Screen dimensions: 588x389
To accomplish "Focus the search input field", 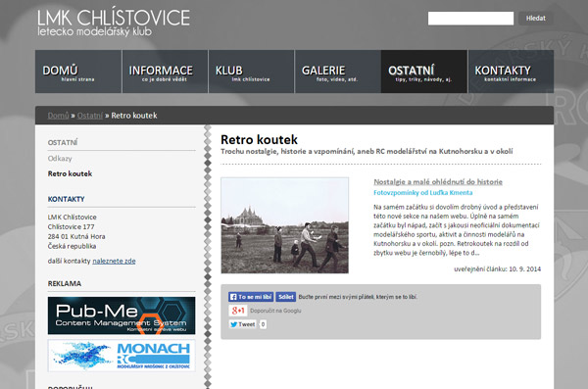I will pos(470,19).
